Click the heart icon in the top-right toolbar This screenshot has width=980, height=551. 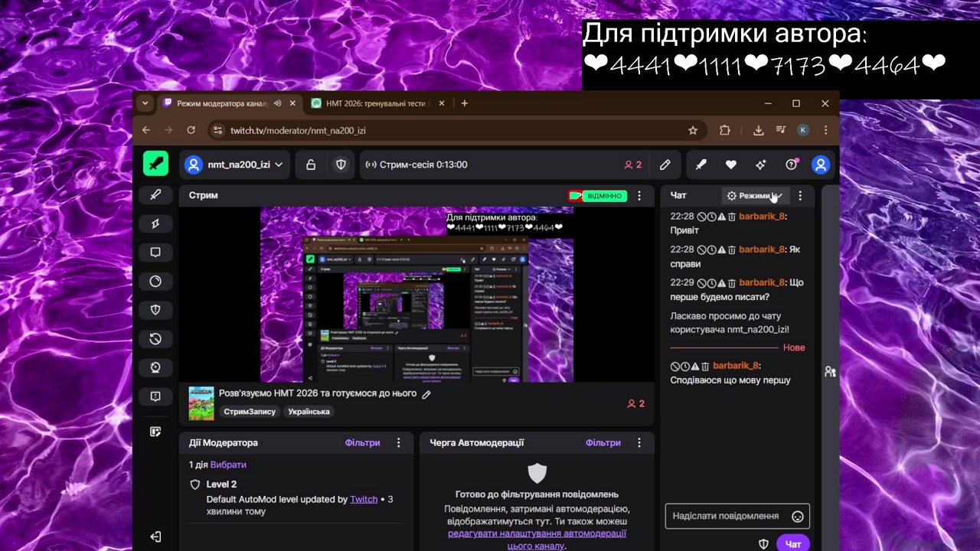pos(730,165)
